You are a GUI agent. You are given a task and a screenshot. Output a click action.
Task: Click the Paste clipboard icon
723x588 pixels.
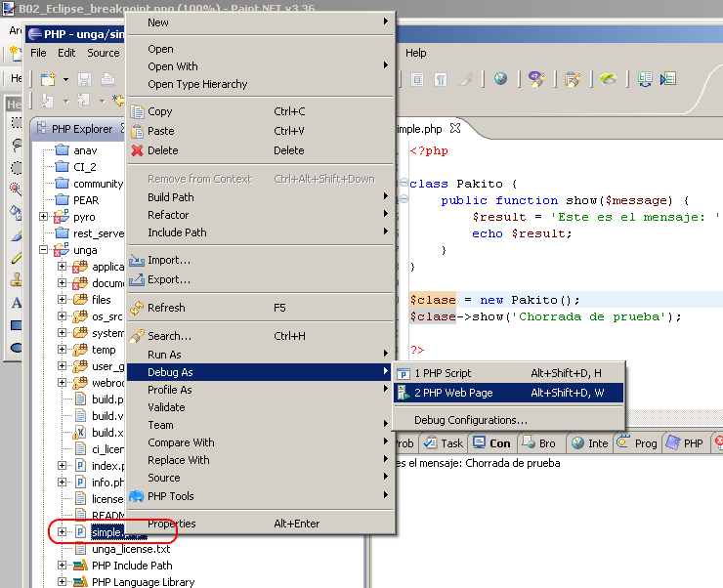point(137,131)
